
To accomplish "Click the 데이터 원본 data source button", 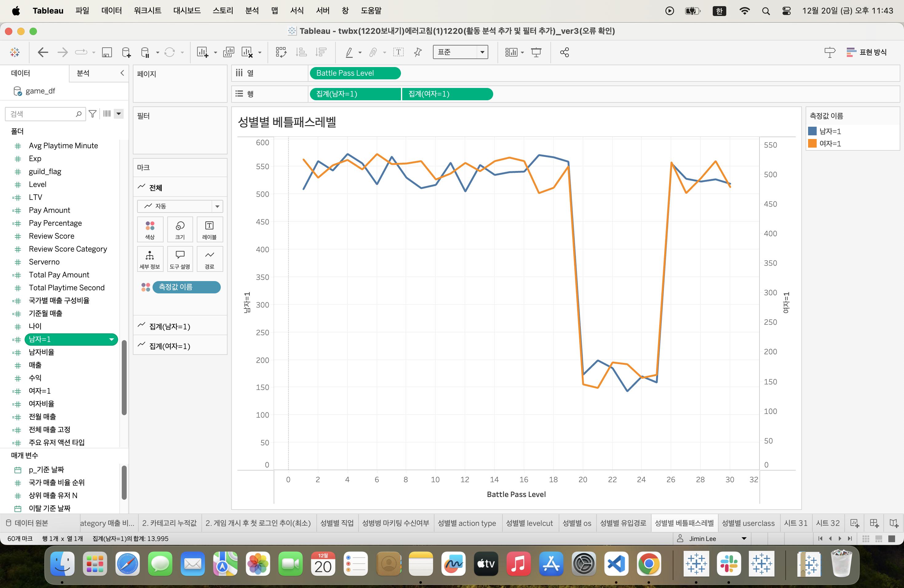I will (27, 523).
